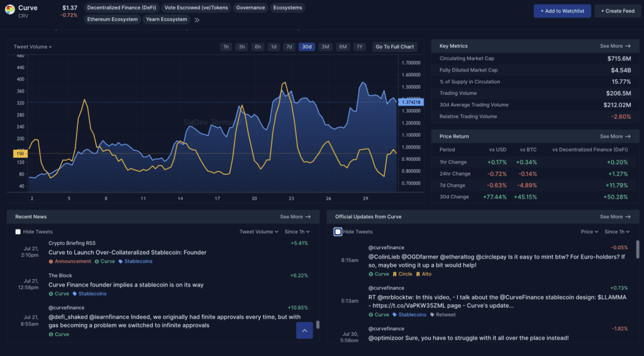644x356 pixels.
Task: Click Go To Full Chart button
Action: click(x=394, y=47)
